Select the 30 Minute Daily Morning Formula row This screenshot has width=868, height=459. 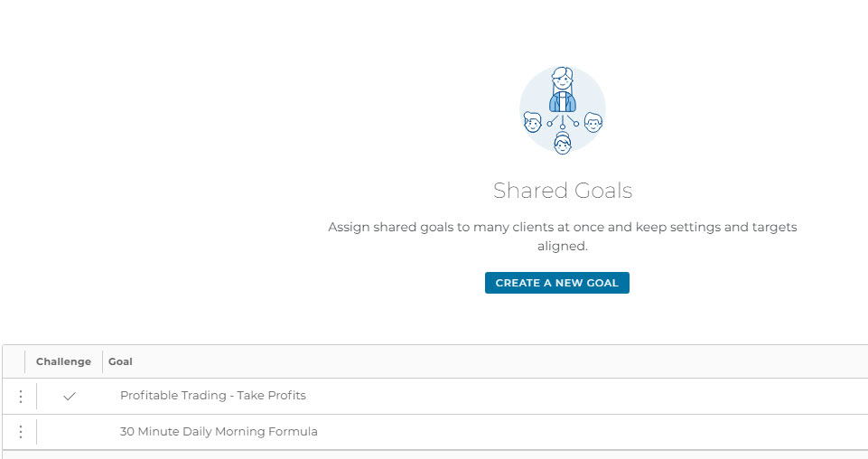point(435,432)
